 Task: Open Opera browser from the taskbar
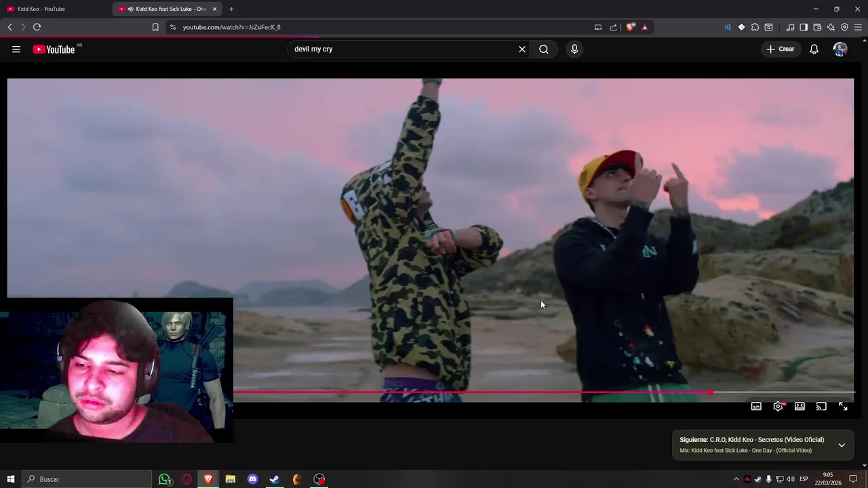pyautogui.click(x=186, y=479)
